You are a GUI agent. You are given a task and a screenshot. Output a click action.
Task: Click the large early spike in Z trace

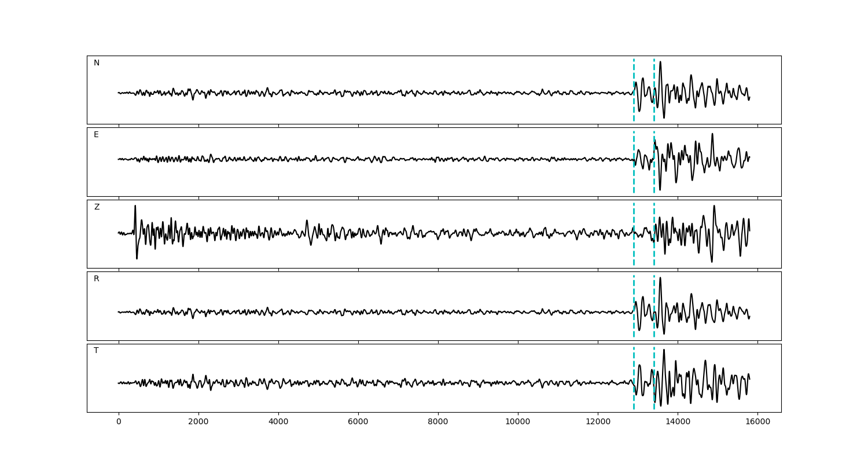tap(135, 207)
